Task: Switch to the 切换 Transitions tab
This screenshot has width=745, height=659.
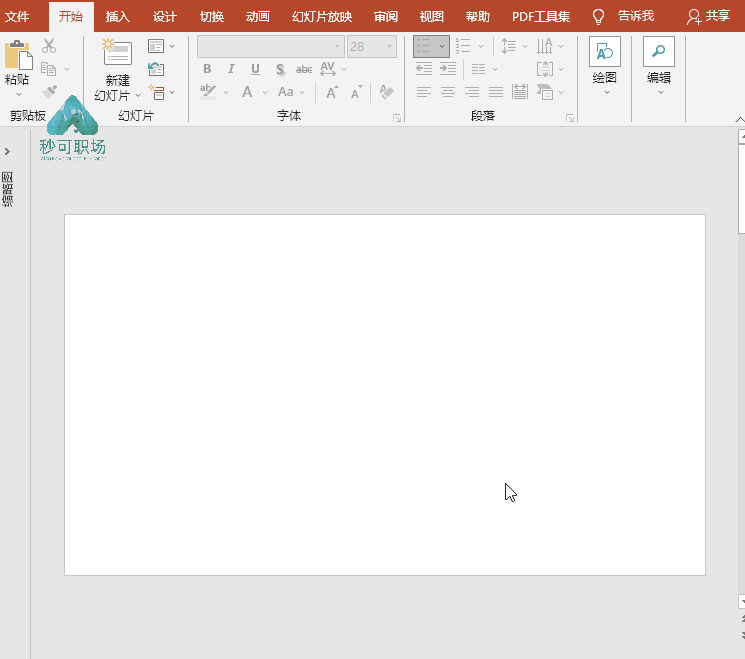Action: [211, 17]
